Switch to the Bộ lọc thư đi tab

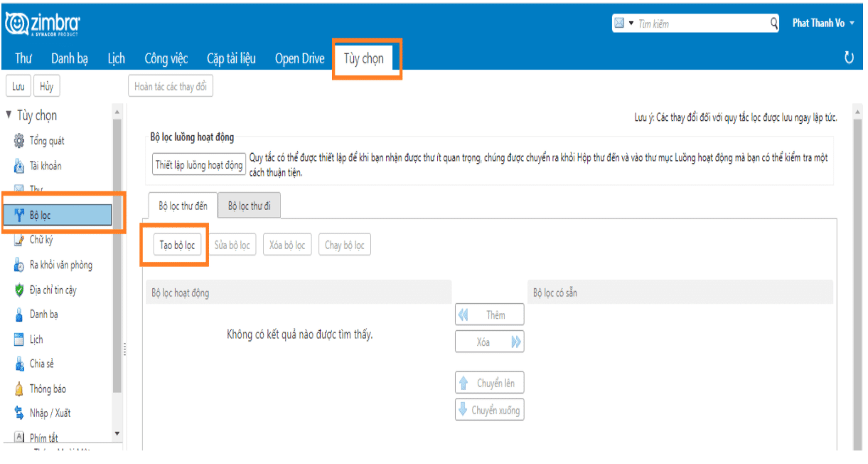click(x=249, y=206)
